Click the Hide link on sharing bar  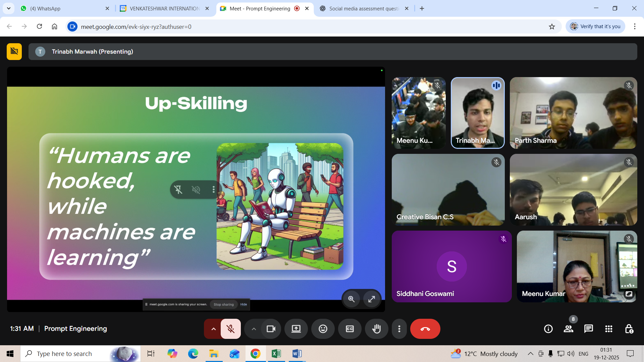click(244, 304)
